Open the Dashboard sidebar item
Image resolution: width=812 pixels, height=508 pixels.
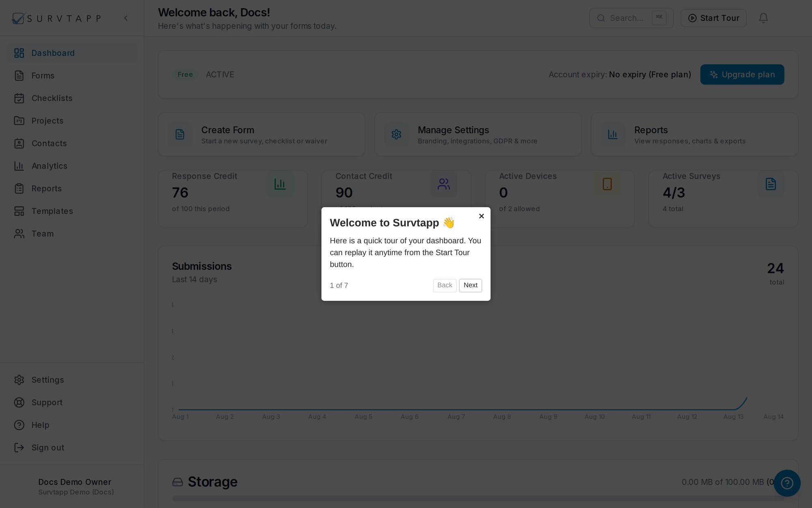(72, 53)
